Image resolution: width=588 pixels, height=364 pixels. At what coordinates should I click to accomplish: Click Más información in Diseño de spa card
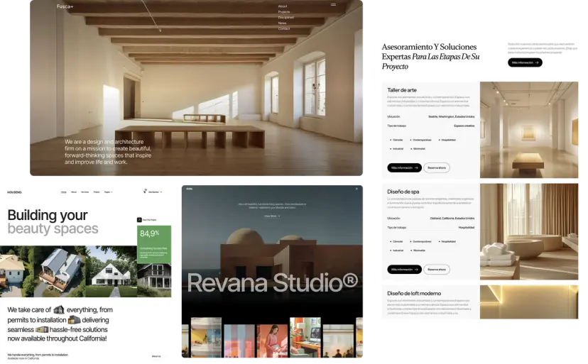pyautogui.click(x=404, y=270)
